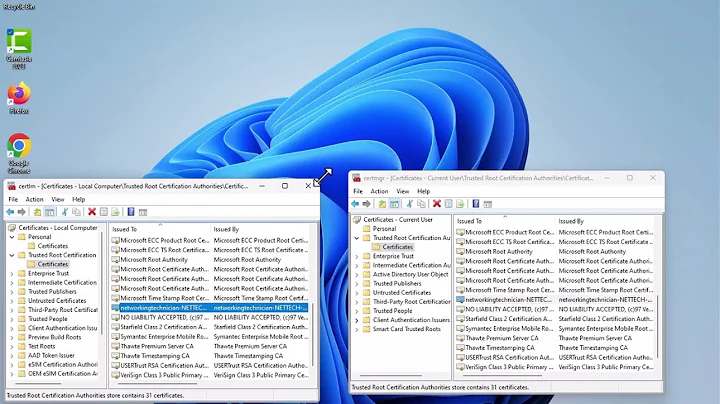
Task: Sort by Issued To column in certmgr
Action: click(505, 221)
